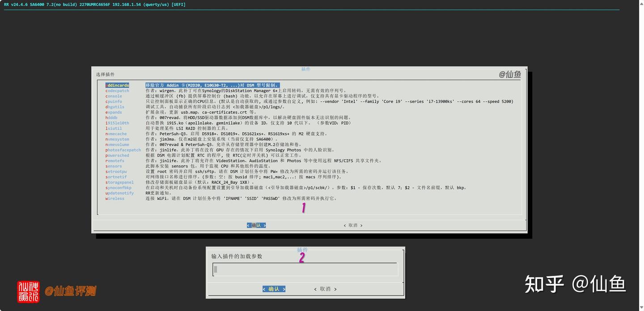Screen dimensions: 644x311
Task: Choose the expands plugin row
Action: 181,112
